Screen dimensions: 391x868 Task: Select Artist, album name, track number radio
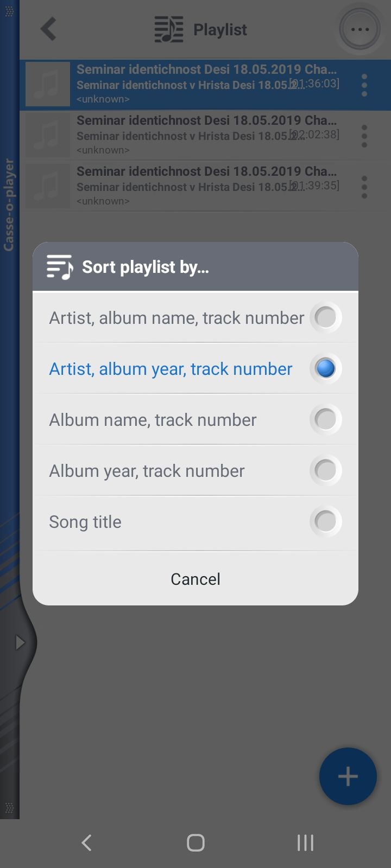tap(325, 317)
